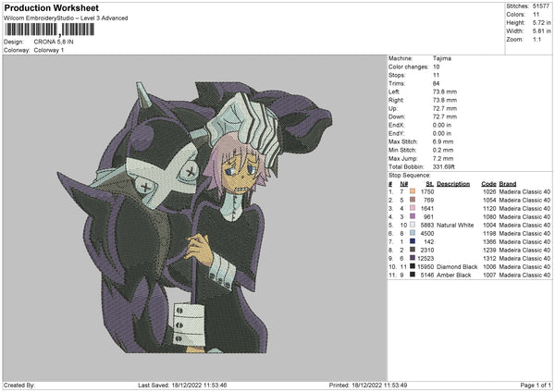The height and width of the screenshot is (392, 555).
Task: Click the dark purple swatch for code 1312
Action: [x=413, y=258]
